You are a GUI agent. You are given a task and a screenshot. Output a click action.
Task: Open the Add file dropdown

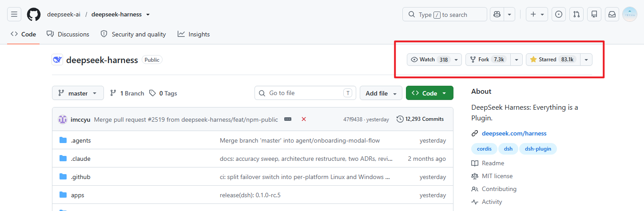pos(381,93)
